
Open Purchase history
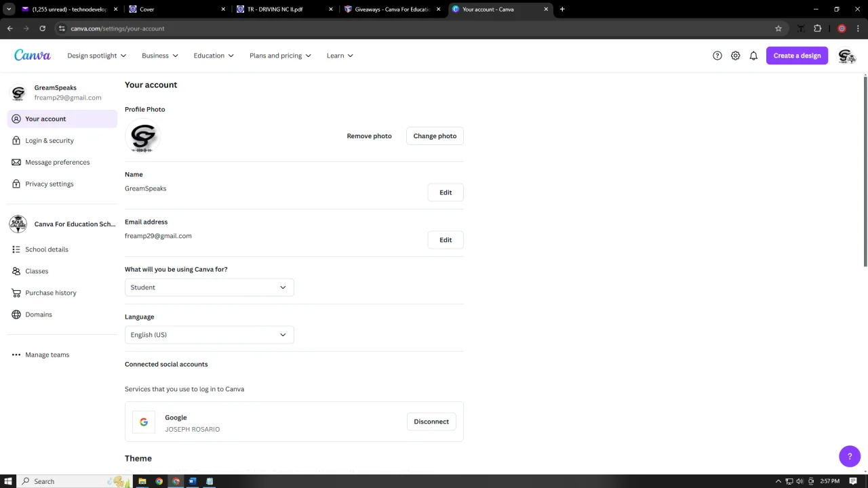[x=62, y=293]
